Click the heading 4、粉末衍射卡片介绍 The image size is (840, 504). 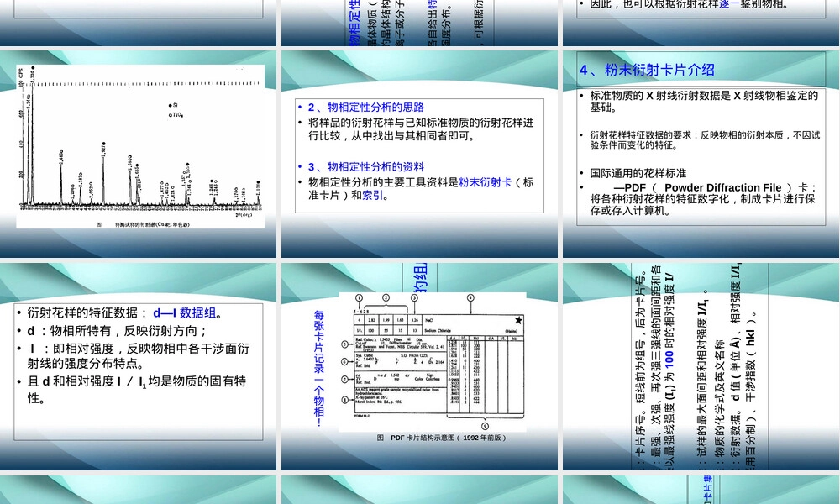point(647,70)
